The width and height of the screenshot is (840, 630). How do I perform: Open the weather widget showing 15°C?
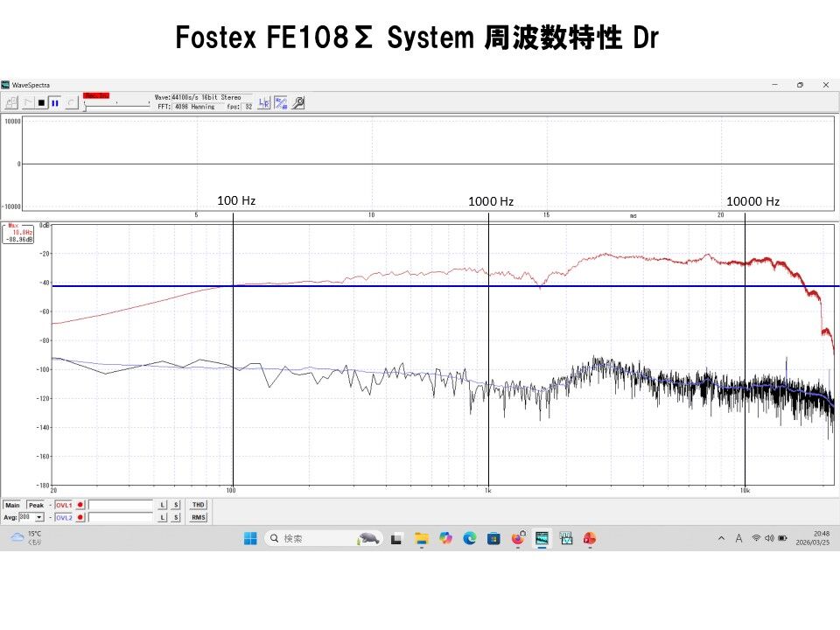(27, 538)
